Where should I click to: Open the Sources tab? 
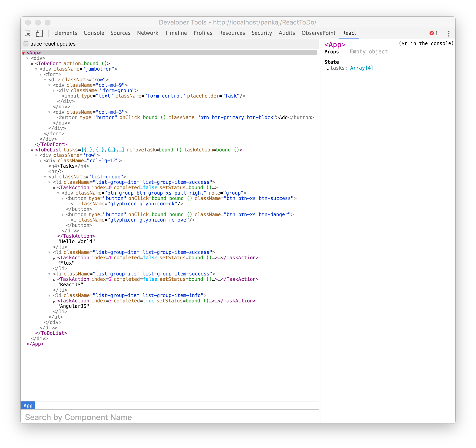[120, 33]
